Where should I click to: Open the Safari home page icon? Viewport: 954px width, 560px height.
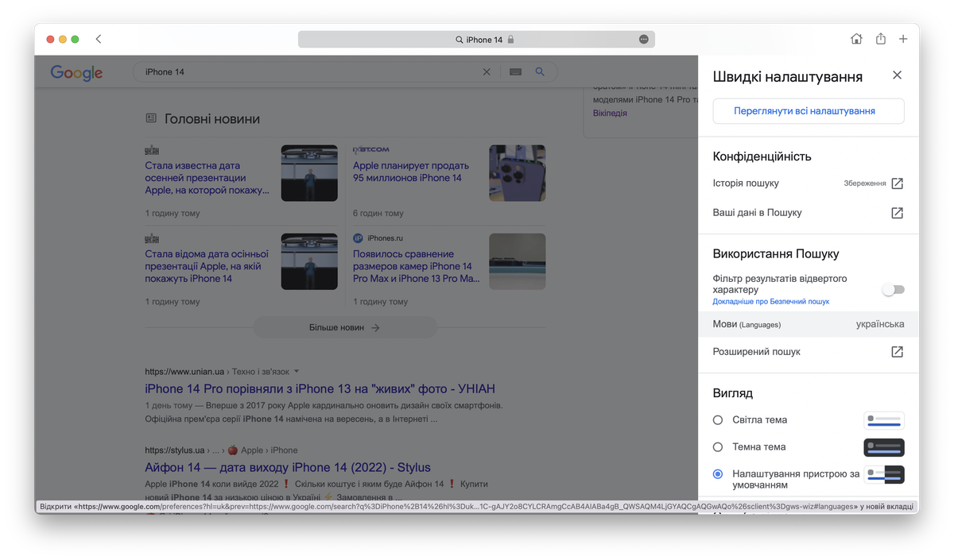tap(856, 39)
